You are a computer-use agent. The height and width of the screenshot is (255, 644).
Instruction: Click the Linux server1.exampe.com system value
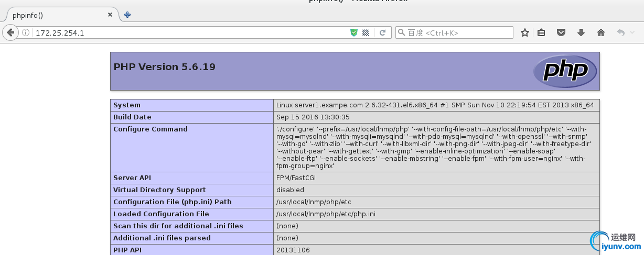(435, 105)
